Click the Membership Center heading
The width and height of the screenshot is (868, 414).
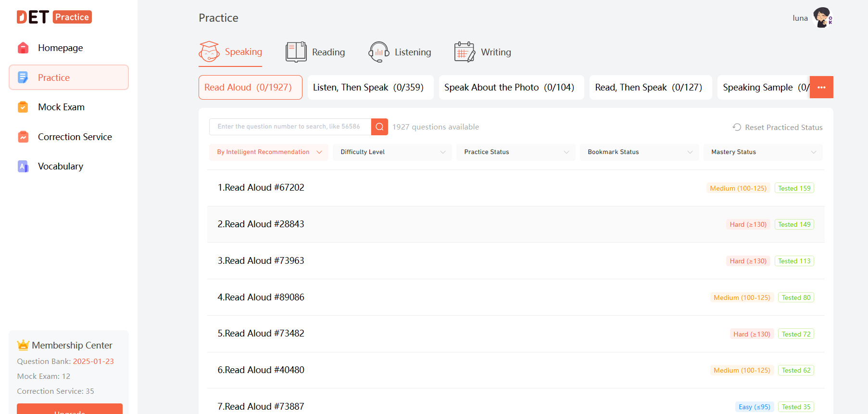point(72,345)
